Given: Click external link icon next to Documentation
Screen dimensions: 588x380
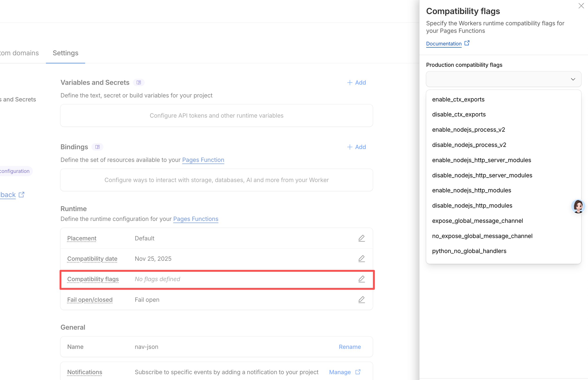Looking at the screenshot, I should (467, 43).
